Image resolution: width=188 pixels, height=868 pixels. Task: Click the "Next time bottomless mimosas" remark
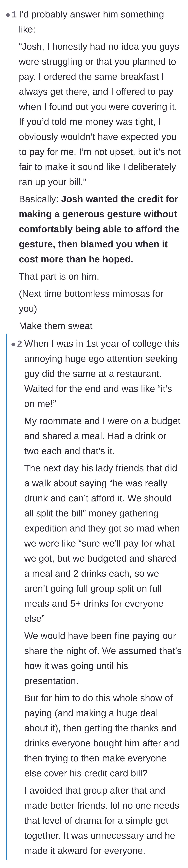[91, 301]
